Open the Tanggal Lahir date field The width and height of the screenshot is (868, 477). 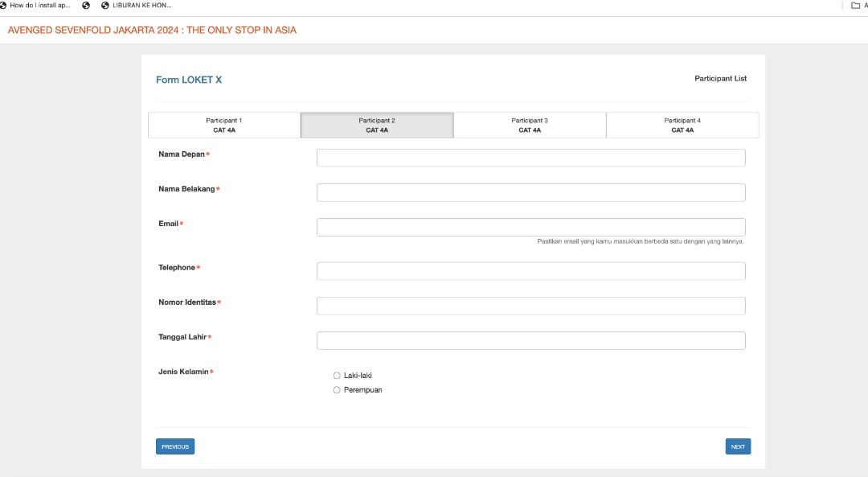[530, 340]
